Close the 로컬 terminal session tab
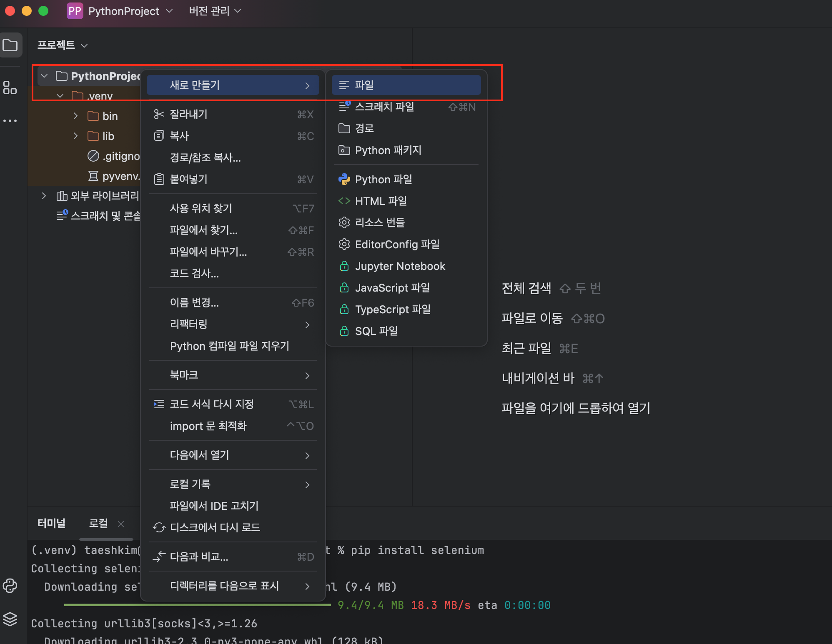 pos(121,524)
